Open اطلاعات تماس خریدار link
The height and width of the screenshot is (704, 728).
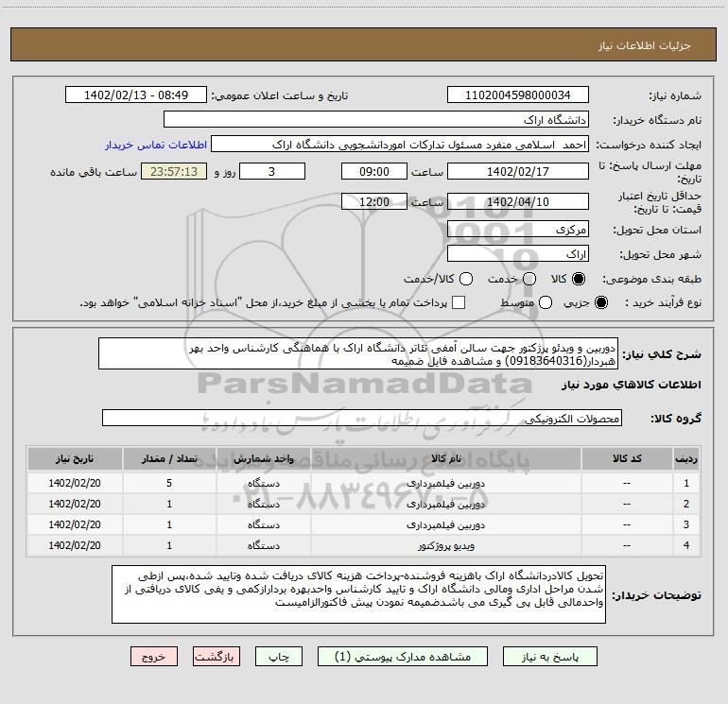(x=156, y=145)
